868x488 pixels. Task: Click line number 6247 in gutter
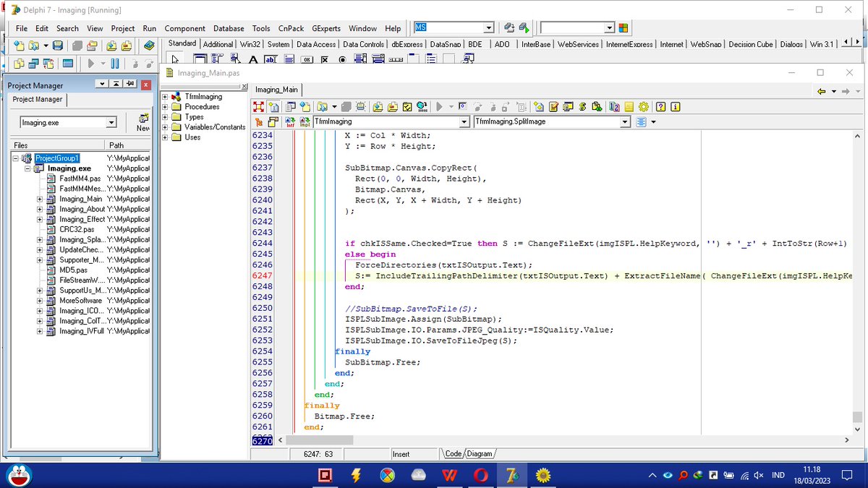(x=262, y=276)
